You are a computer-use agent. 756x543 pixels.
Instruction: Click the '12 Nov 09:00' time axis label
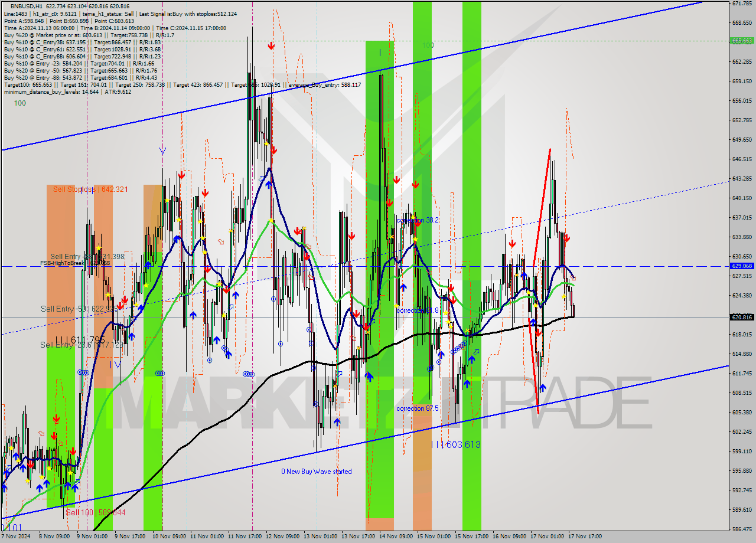[x=282, y=537]
